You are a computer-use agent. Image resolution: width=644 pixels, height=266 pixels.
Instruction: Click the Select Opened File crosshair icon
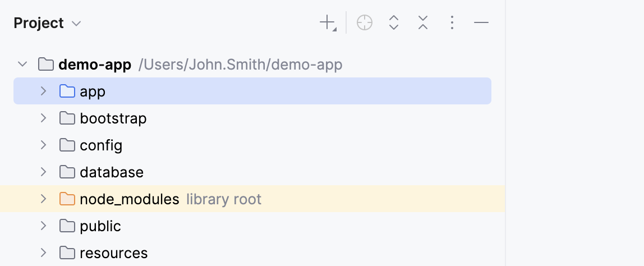tap(365, 23)
